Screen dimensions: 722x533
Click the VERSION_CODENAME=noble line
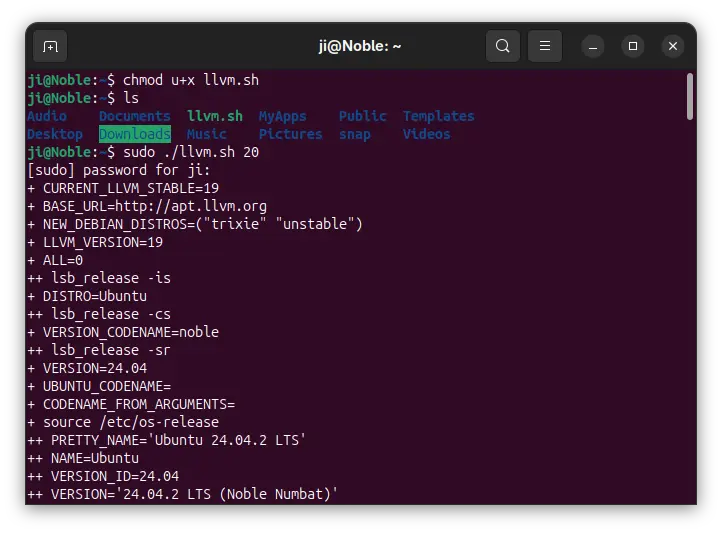[123, 332]
